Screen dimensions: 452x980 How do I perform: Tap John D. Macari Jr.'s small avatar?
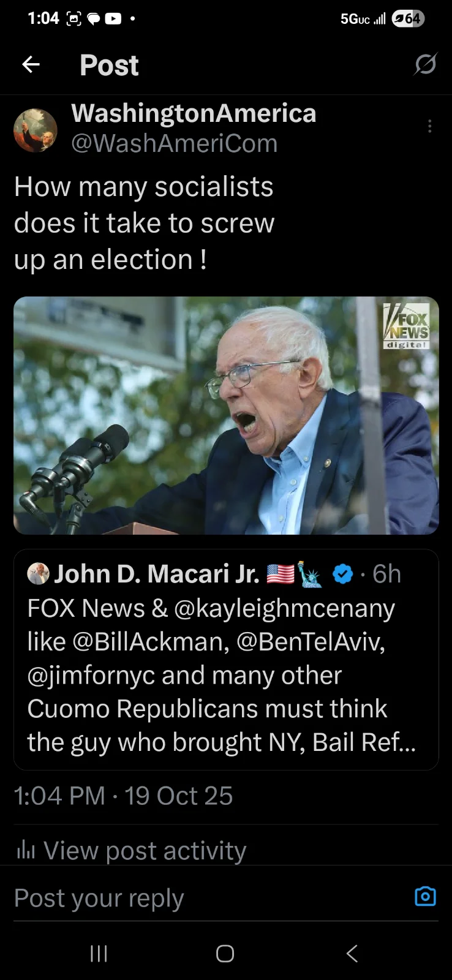(39, 574)
